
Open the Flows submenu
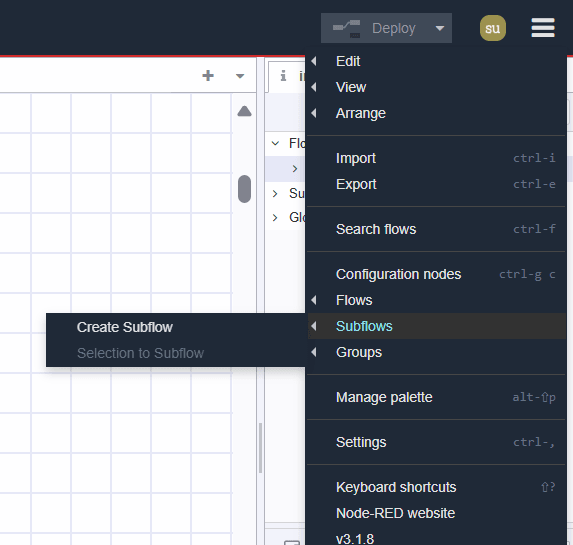pos(436,300)
